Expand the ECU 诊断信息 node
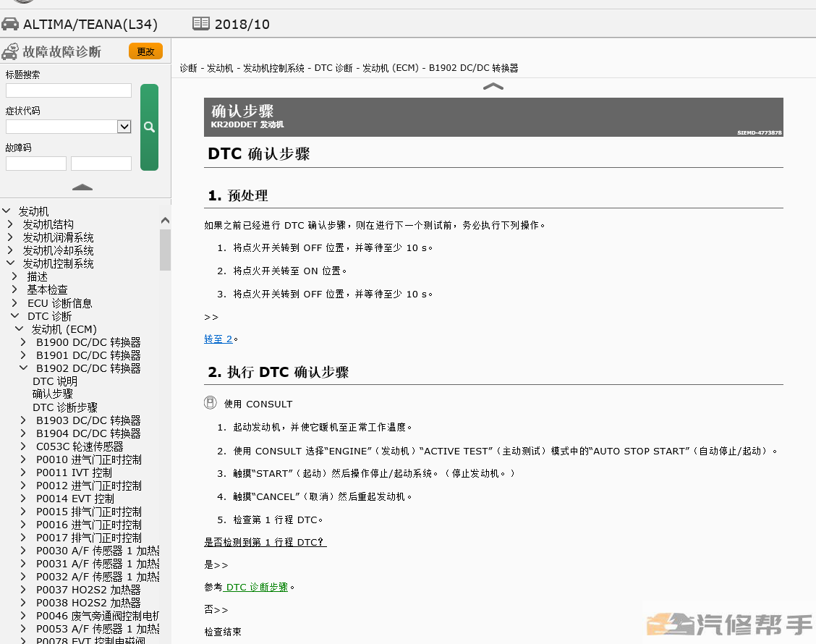This screenshot has height=644, width=816. tap(14, 303)
